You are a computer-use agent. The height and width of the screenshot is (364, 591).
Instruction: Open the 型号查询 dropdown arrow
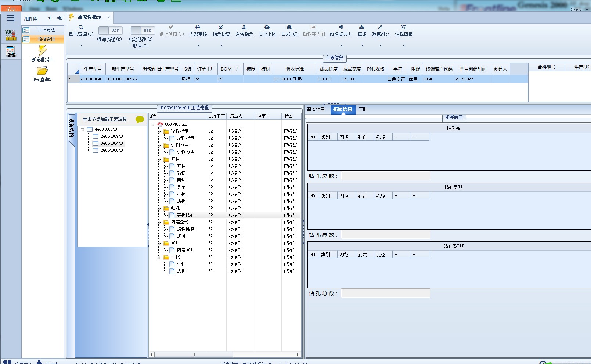[x=81, y=46]
